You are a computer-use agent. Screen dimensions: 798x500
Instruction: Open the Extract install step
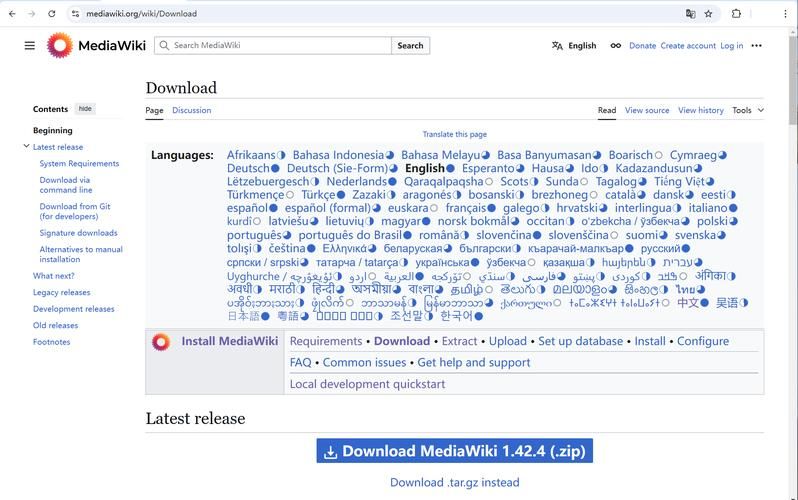(x=459, y=341)
